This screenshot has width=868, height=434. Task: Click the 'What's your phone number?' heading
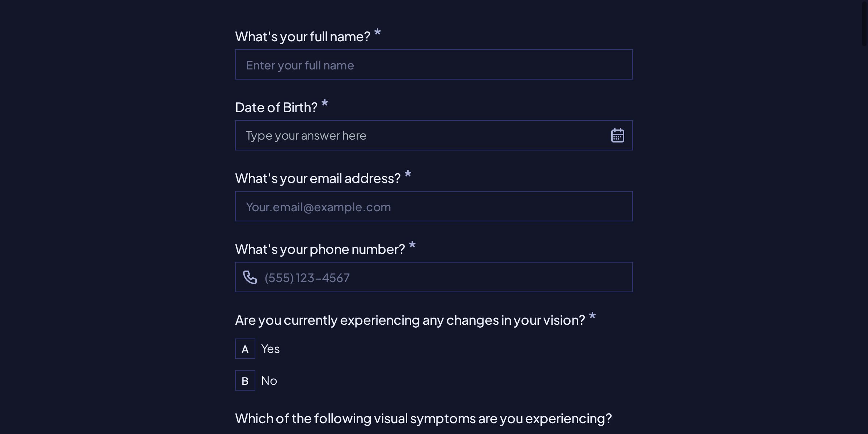320,249
